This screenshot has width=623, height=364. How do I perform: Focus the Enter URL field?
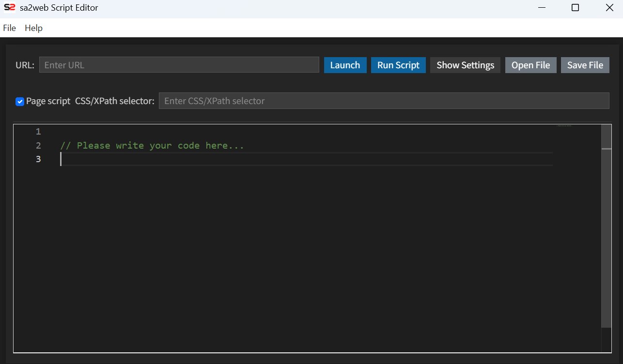pos(179,65)
